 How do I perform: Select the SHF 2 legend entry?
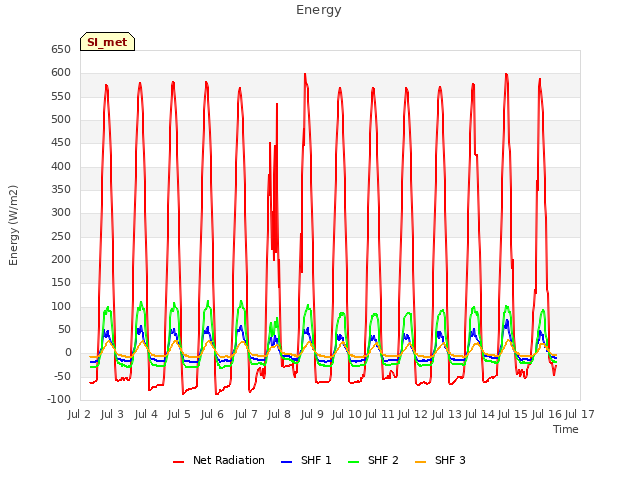pyautogui.click(x=373, y=460)
